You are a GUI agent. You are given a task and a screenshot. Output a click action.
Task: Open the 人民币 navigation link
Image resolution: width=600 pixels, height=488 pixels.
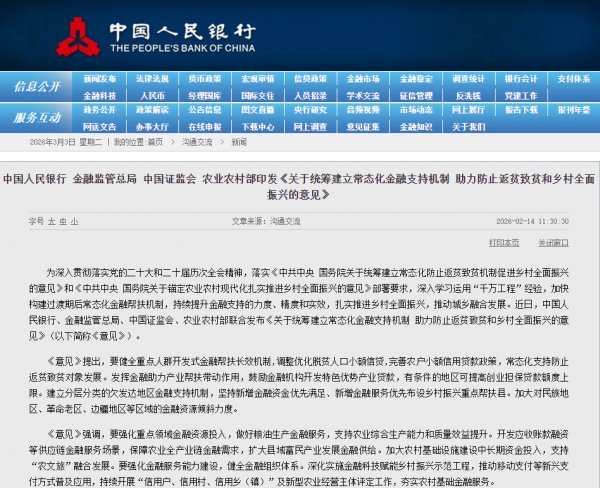tap(152, 96)
